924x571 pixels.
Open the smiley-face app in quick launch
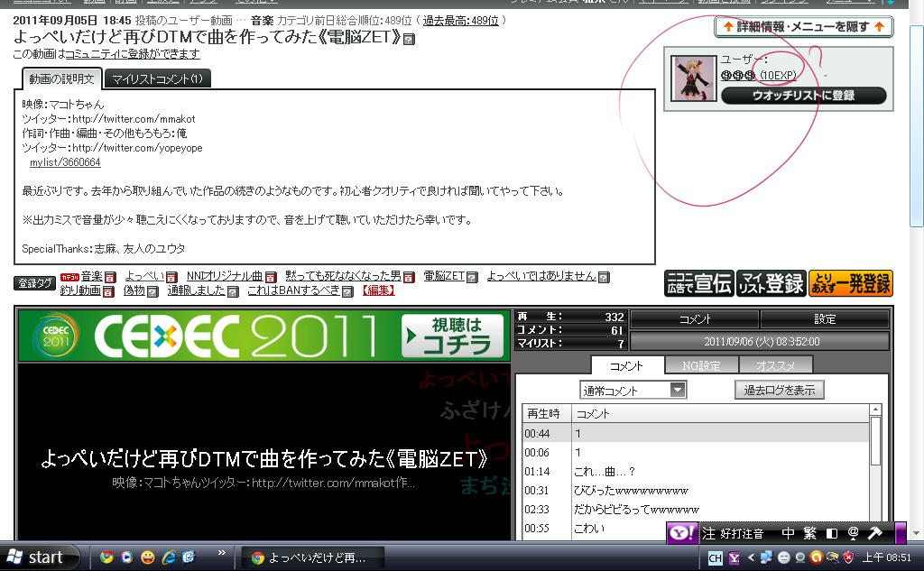coord(147,557)
